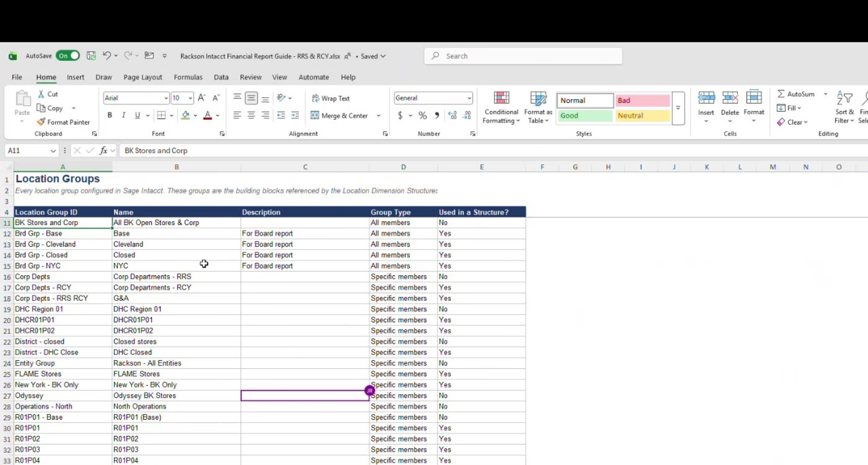
Task: Copy the selected cell
Action: (50, 108)
